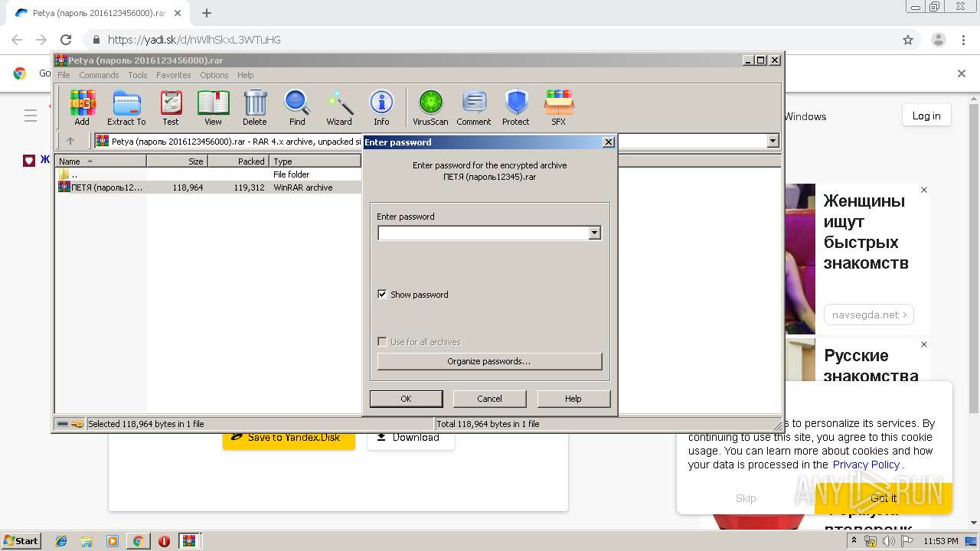Screen dimensions: 980x551
Task: Click the Test archive icon
Action: coord(171,107)
